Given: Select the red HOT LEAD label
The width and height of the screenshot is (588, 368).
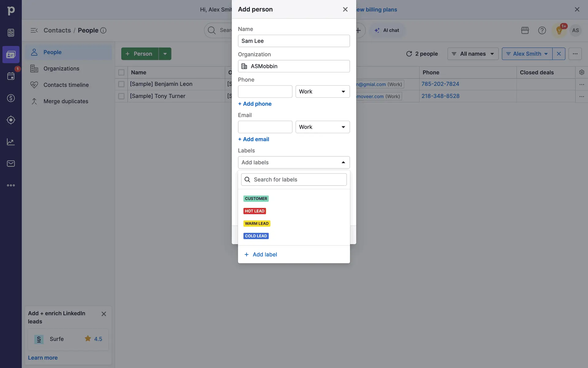Looking at the screenshot, I should (254, 211).
